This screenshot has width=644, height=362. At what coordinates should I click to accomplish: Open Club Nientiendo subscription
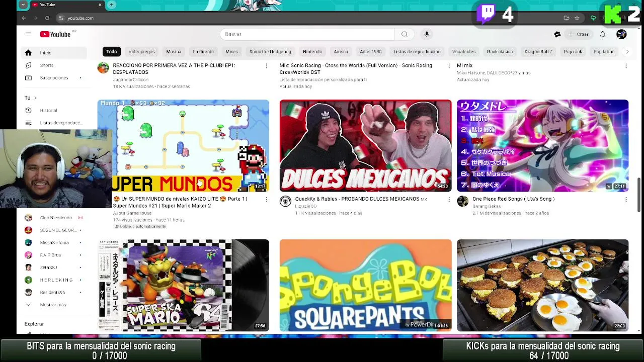point(54,218)
